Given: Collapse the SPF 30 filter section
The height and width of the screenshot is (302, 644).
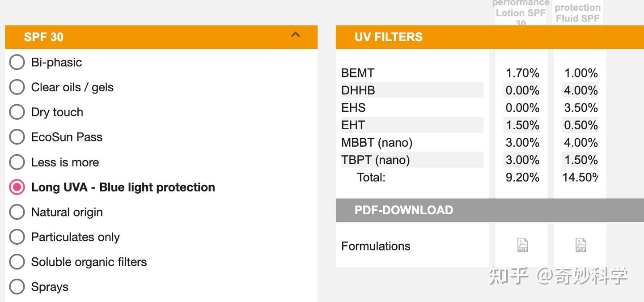Looking at the screenshot, I should click(x=295, y=35).
